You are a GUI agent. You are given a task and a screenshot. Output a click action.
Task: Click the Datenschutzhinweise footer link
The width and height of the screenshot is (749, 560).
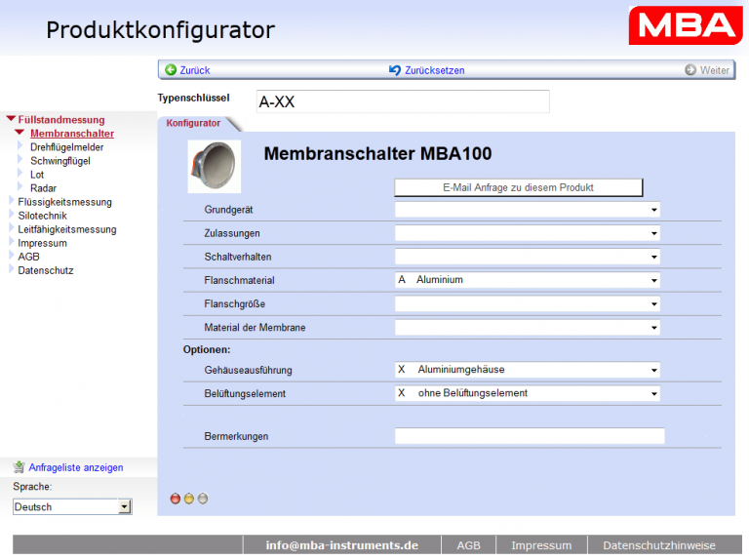coord(658,545)
